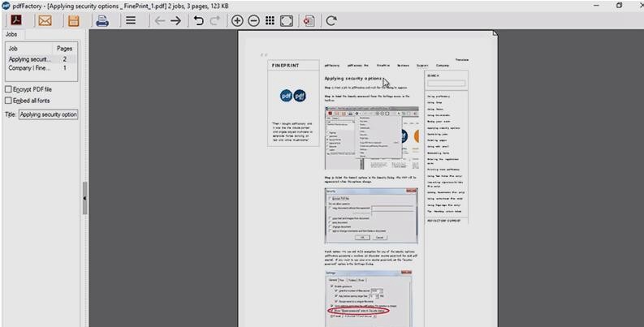Screen dimensions: 644x327
Task: Zoom in with the plus icon
Action: pyautogui.click(x=237, y=20)
